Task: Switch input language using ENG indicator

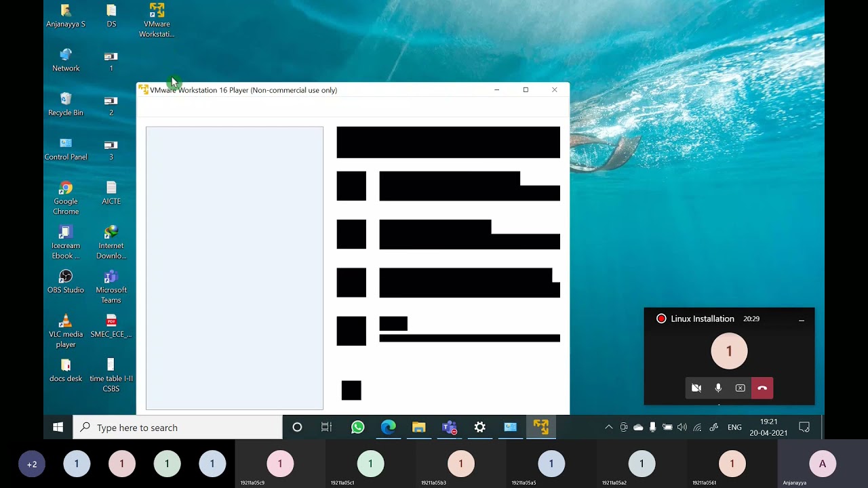Action: [x=734, y=428]
